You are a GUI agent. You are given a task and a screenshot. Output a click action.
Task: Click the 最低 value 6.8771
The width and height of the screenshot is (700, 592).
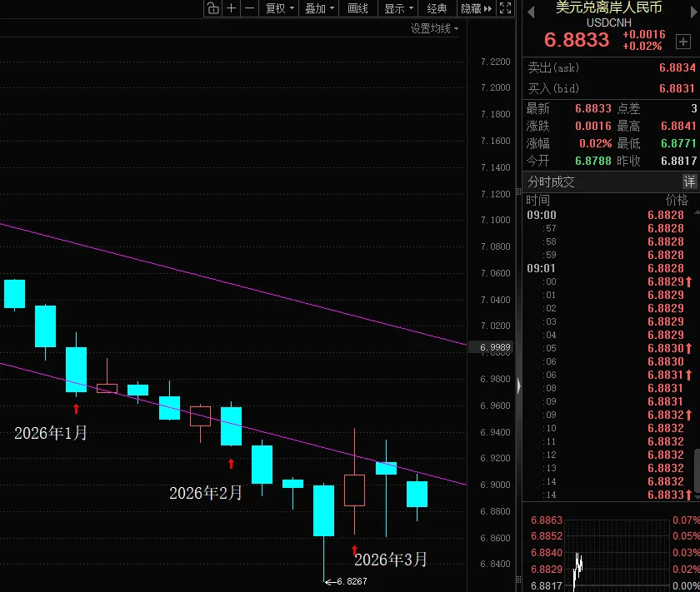678,143
